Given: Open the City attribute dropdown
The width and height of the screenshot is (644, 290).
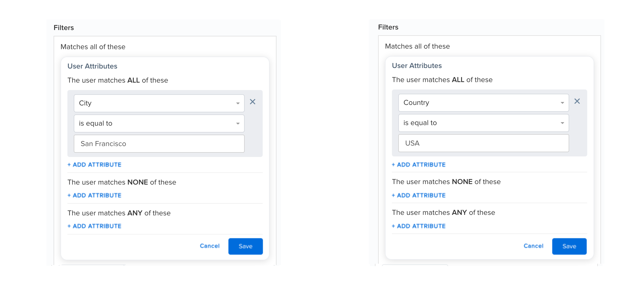Looking at the screenshot, I should 159,103.
